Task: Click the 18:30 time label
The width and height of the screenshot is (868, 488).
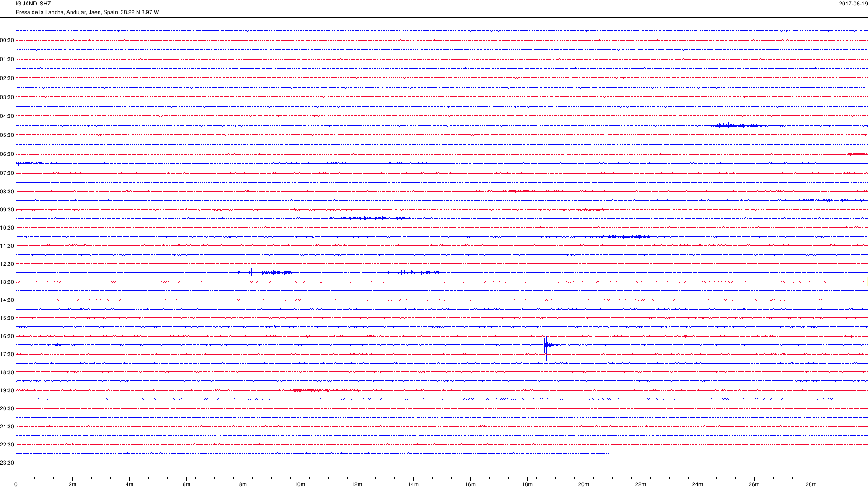Action: (x=7, y=373)
